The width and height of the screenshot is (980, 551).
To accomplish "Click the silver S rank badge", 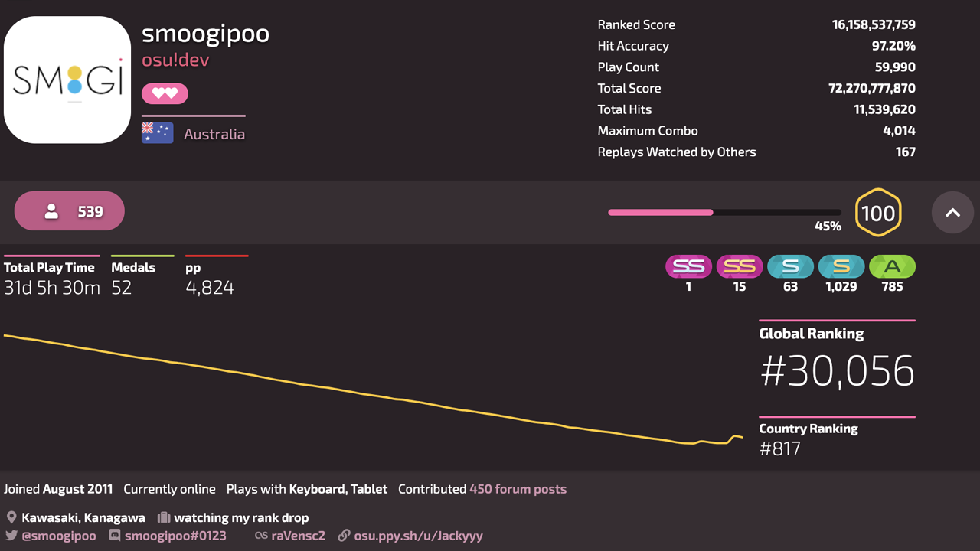I will [x=790, y=266].
